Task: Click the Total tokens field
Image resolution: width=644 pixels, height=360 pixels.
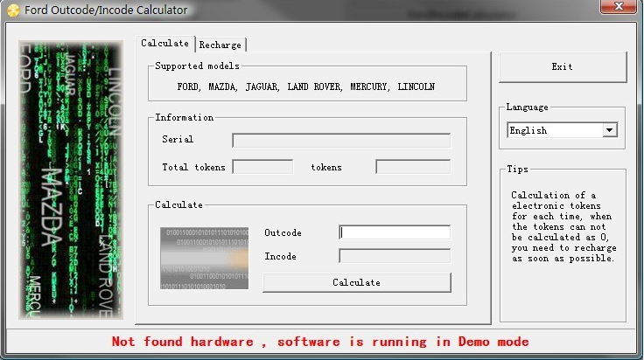Action: 262,167
